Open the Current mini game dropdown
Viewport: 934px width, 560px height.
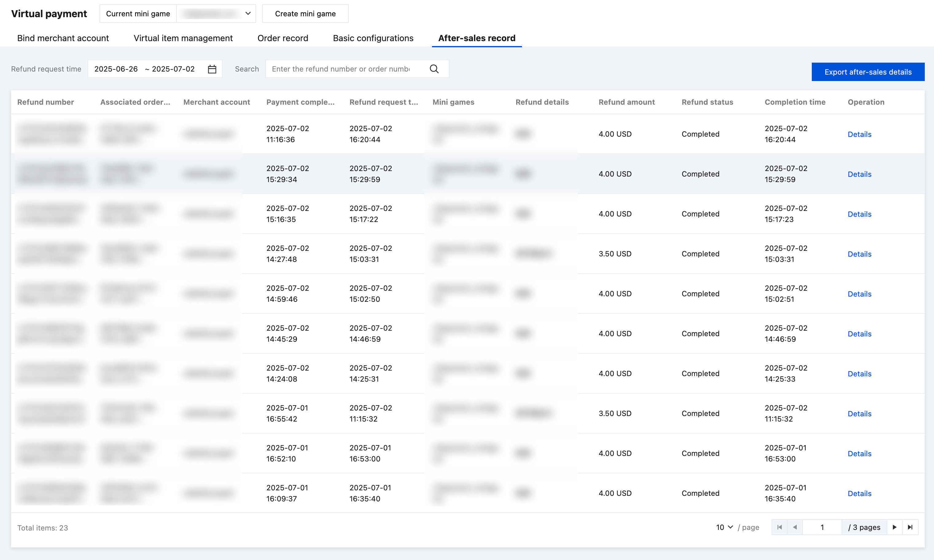216,14
